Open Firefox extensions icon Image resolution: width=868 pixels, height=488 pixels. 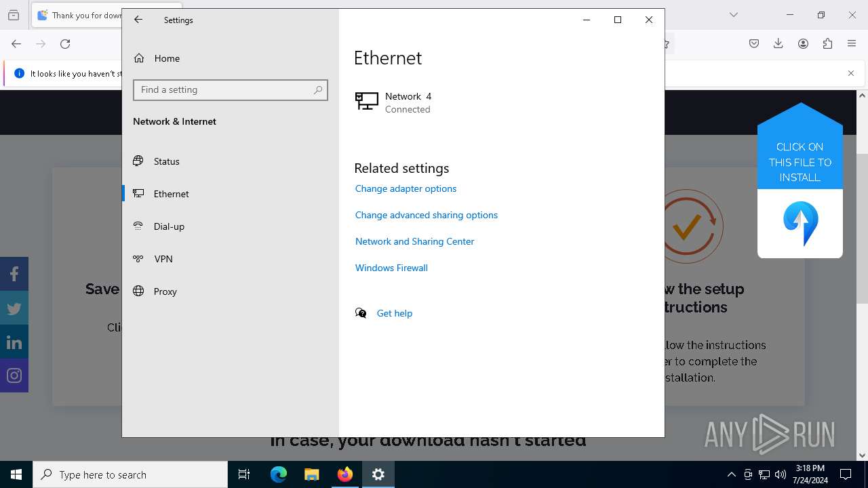point(827,44)
